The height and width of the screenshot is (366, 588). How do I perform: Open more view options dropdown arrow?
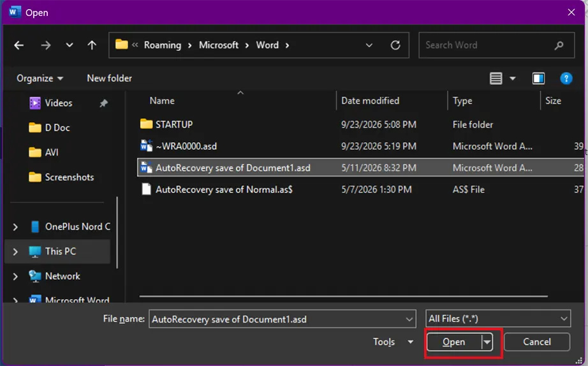coord(513,78)
